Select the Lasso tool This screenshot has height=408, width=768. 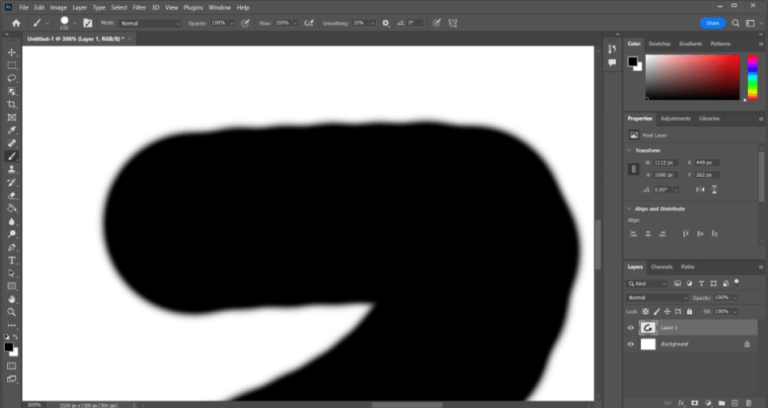pos(12,78)
